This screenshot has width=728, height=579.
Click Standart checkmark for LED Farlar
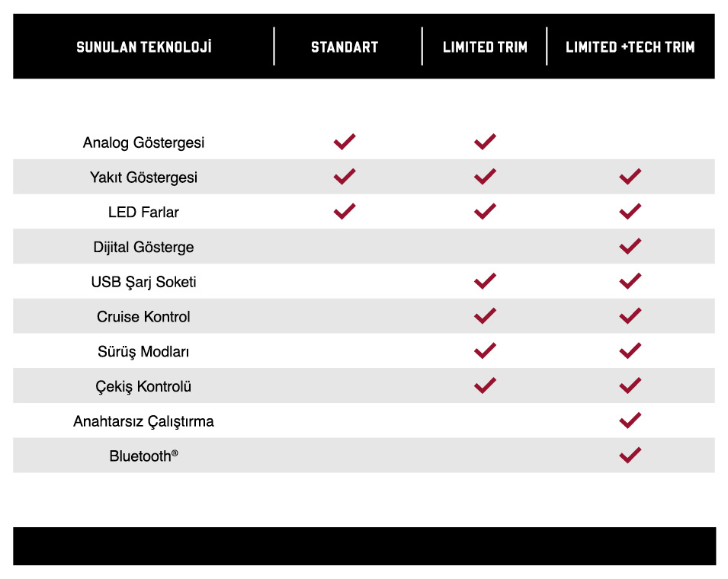(345, 212)
